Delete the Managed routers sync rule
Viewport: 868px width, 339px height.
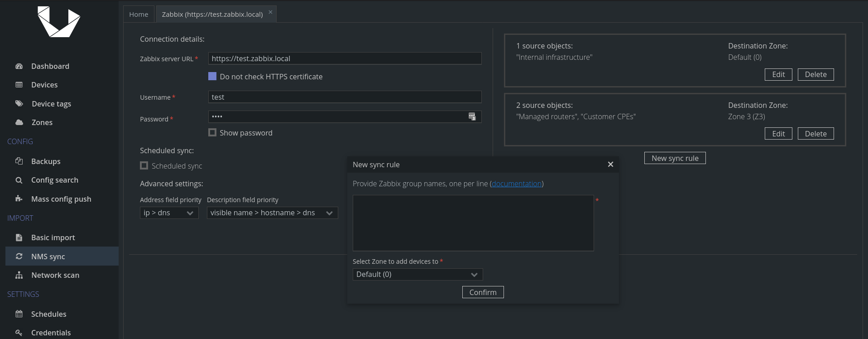point(815,134)
